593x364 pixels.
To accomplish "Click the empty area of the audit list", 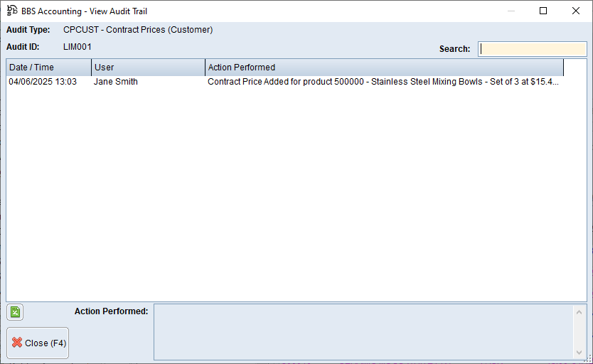I will (x=284, y=199).
